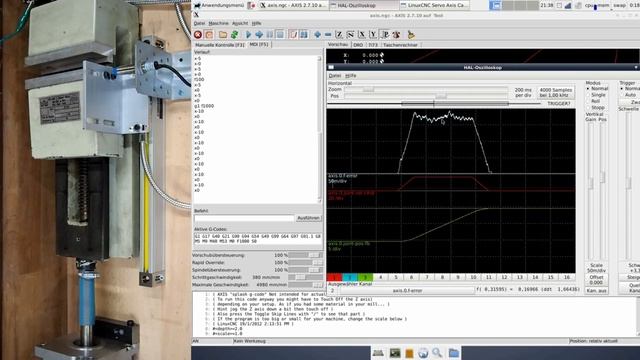Toggle optional pause icon
The height and width of the screenshot is (360, 640).
click(304, 35)
